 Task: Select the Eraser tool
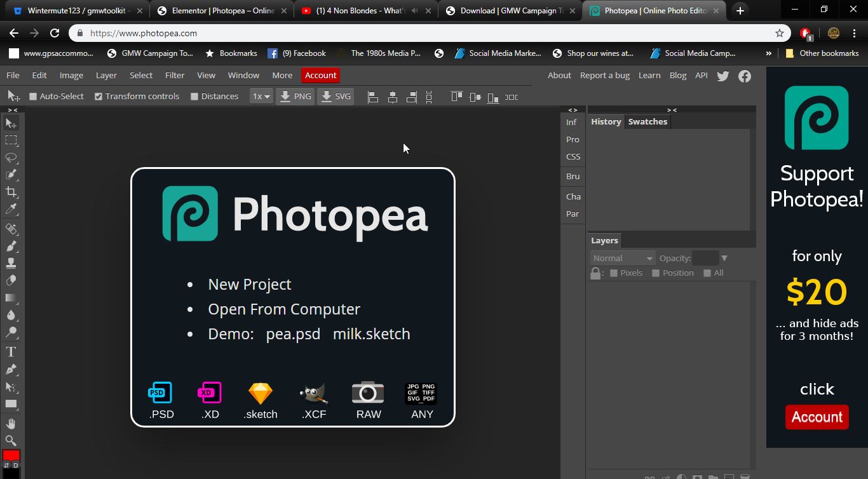[11, 280]
